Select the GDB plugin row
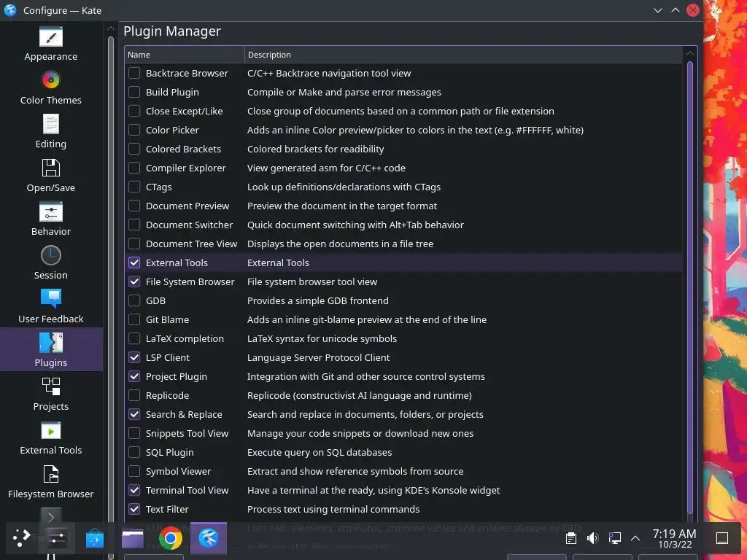The image size is (747, 560). click(403, 300)
